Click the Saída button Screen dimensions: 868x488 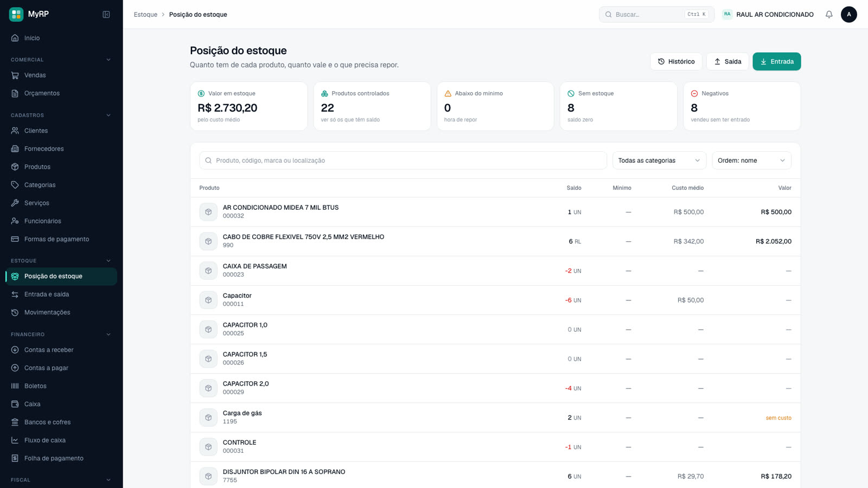pyautogui.click(x=727, y=61)
